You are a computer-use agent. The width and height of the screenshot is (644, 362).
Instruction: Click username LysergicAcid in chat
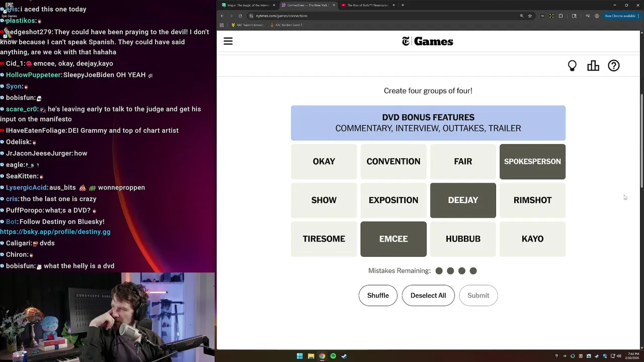[27, 188]
